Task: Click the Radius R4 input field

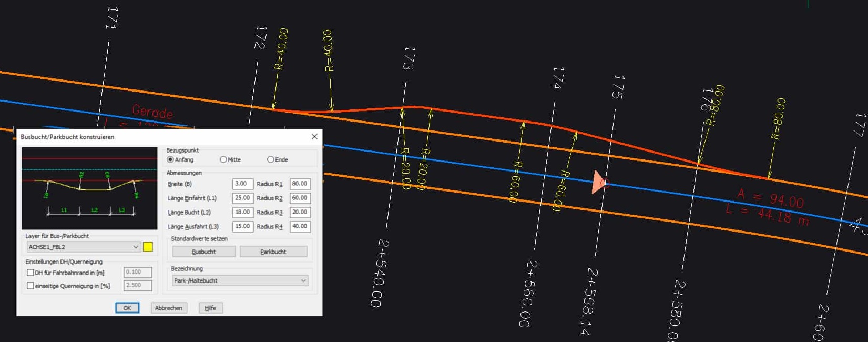Action: [x=300, y=227]
